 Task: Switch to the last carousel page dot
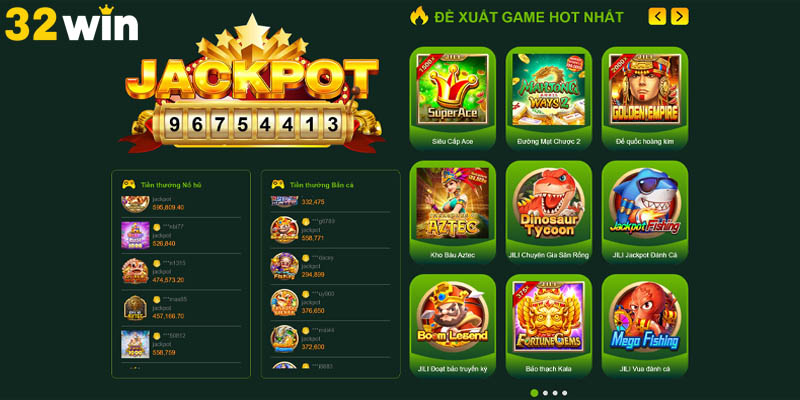point(564,393)
